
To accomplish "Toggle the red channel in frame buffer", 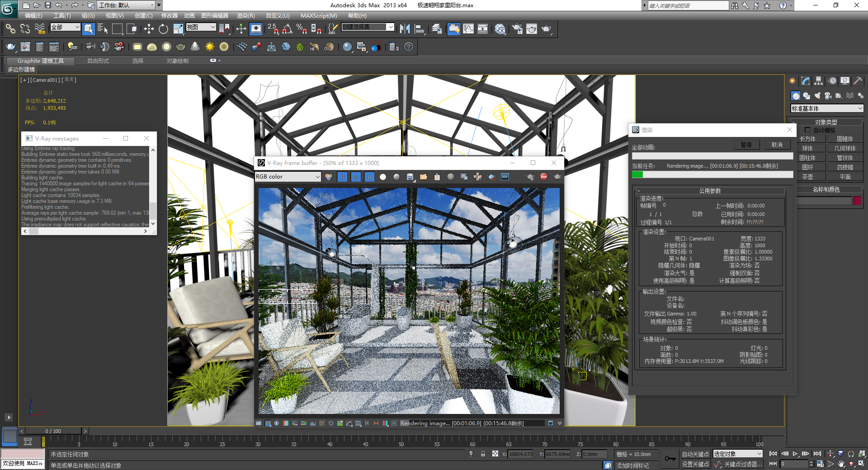I will 342,177.
